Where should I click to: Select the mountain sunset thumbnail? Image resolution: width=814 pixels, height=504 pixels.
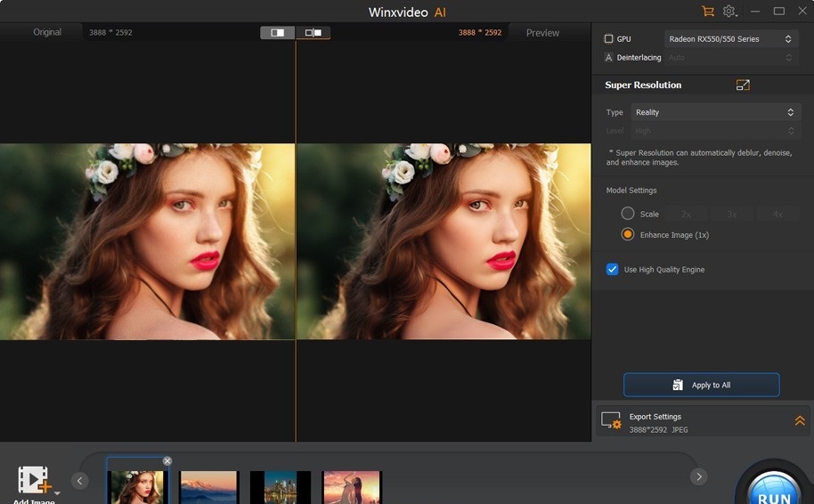(208, 487)
